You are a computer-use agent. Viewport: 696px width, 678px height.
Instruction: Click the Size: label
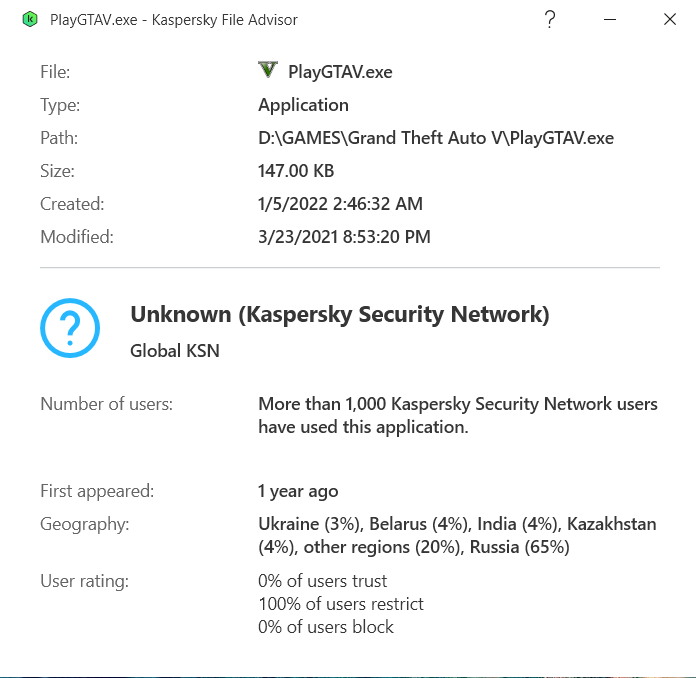pos(57,171)
